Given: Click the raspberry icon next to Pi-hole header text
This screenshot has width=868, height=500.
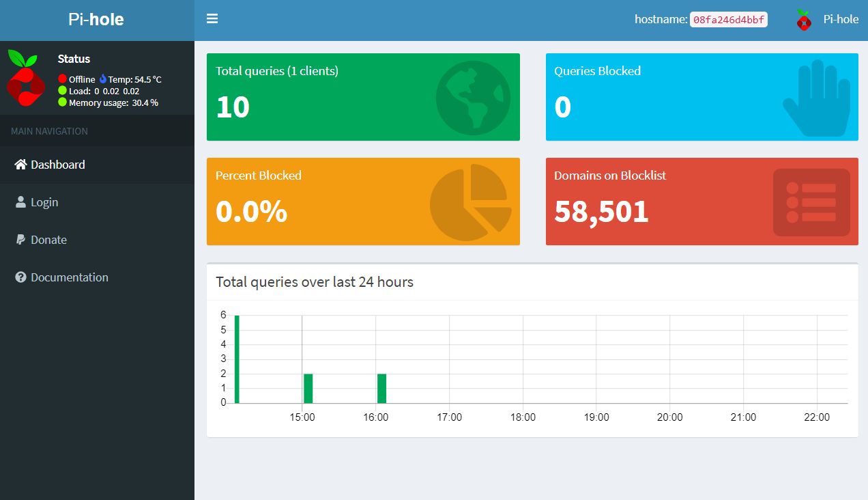Looking at the screenshot, I should tap(803, 20).
